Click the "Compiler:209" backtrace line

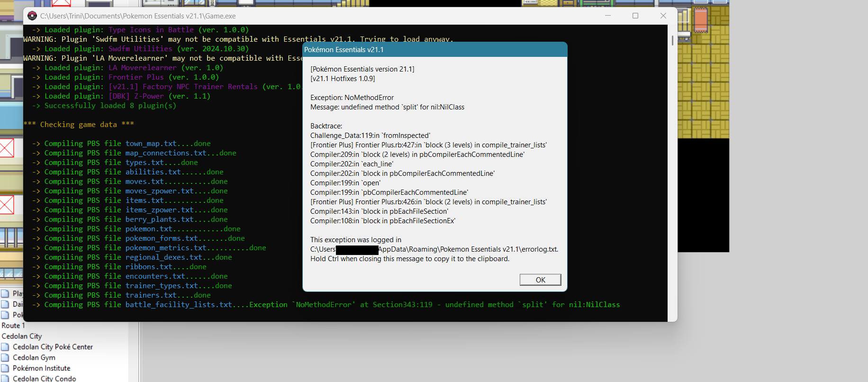[x=417, y=155]
